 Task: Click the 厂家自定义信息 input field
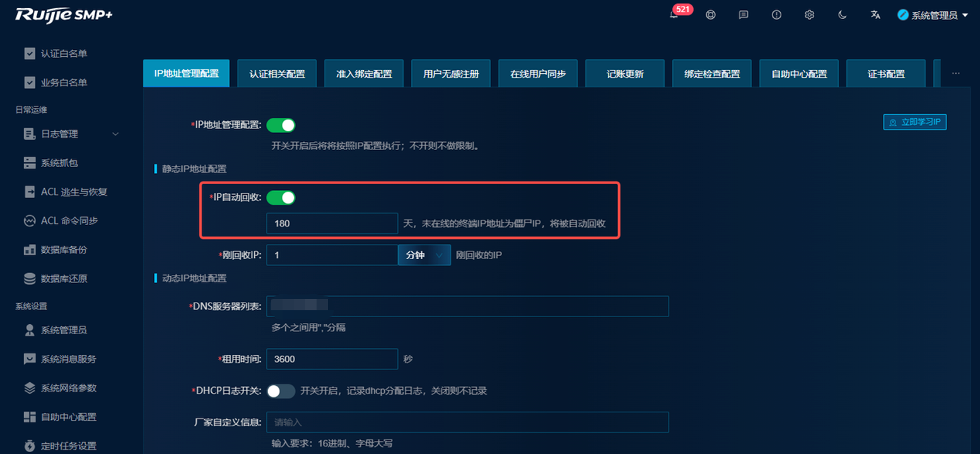click(467, 422)
